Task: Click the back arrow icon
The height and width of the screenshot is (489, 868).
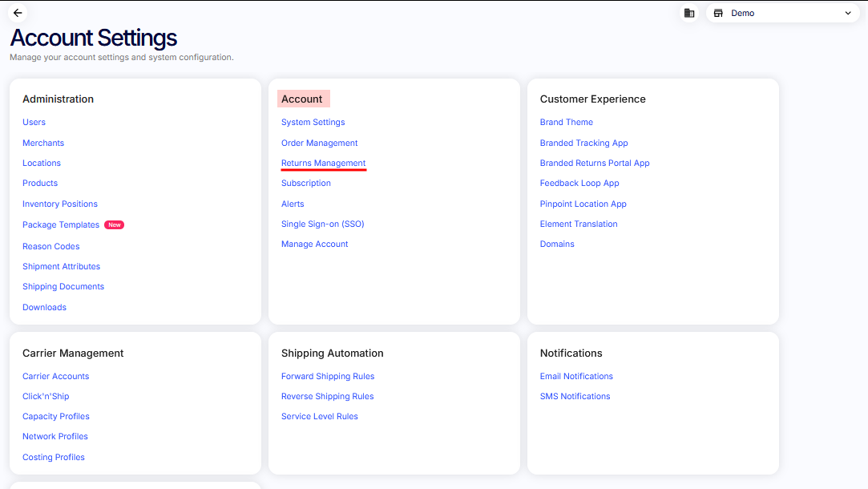Action: coord(18,13)
